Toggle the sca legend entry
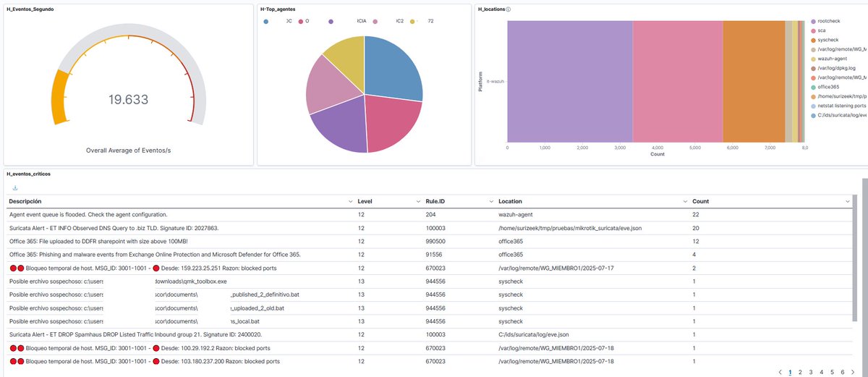Viewport: 868px width, 377px height. [817, 31]
